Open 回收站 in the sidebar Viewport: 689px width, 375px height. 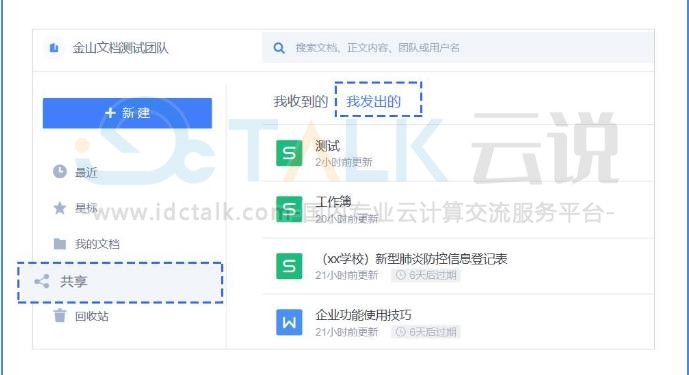(x=92, y=316)
